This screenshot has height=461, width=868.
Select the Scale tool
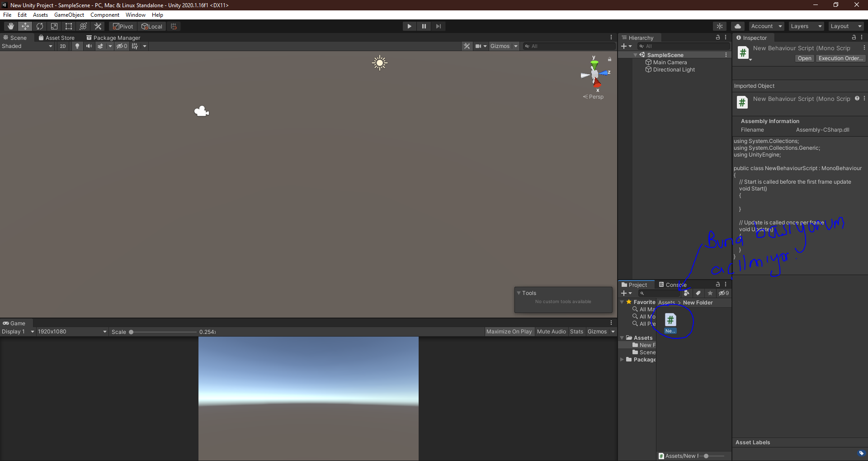pyautogui.click(x=54, y=26)
